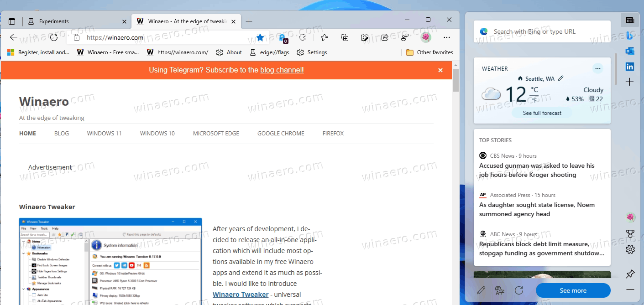
Task: Open Outlook in the Edge sidebar
Action: (x=630, y=51)
